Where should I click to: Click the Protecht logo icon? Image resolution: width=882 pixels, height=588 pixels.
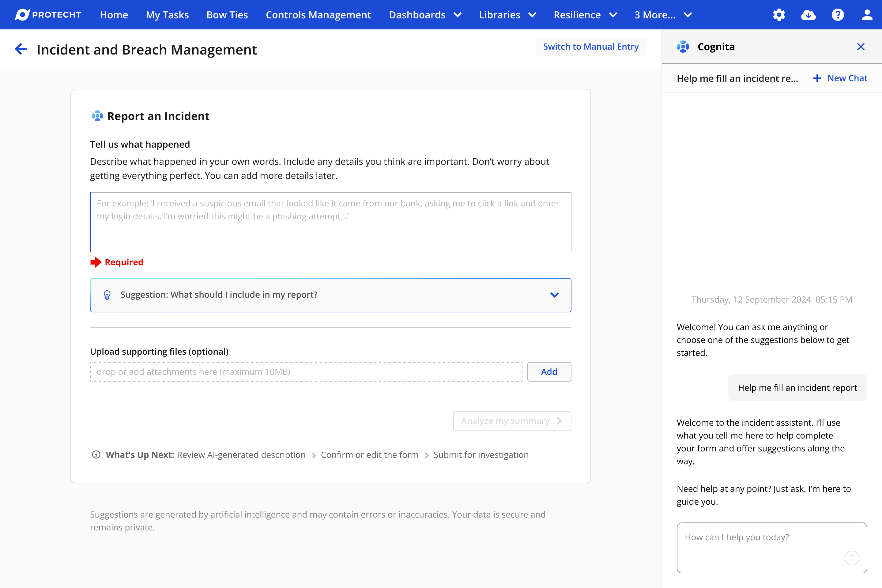pos(22,15)
